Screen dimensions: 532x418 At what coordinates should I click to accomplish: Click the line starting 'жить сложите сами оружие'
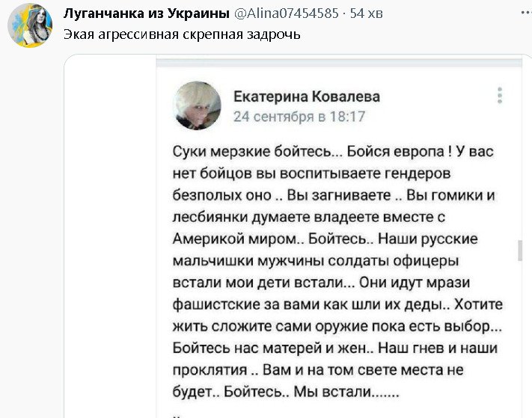pyautogui.click(x=337, y=326)
